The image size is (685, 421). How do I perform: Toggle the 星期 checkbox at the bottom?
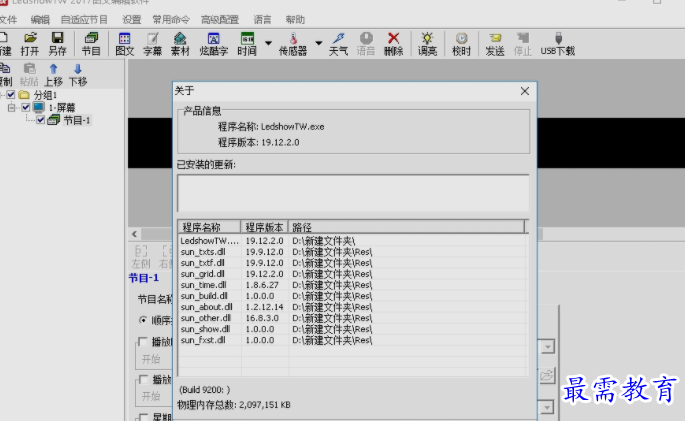coord(143,417)
